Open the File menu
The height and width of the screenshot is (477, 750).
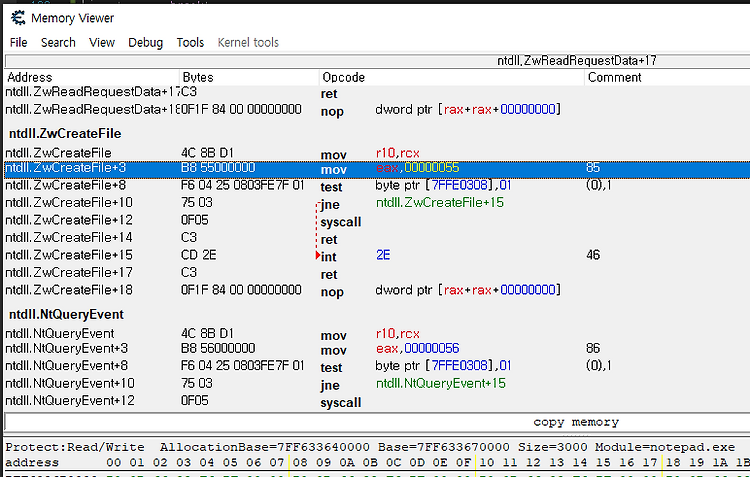(19, 43)
